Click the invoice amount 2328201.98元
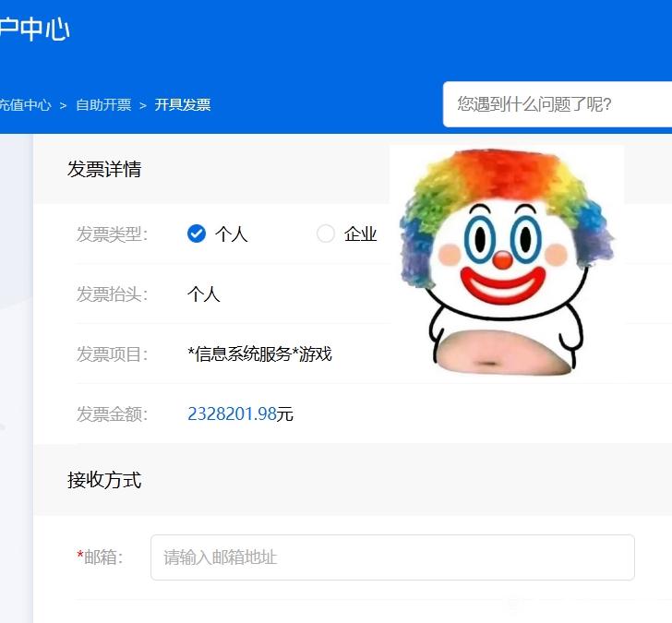Viewport: 672px width, 623px height. (x=240, y=414)
